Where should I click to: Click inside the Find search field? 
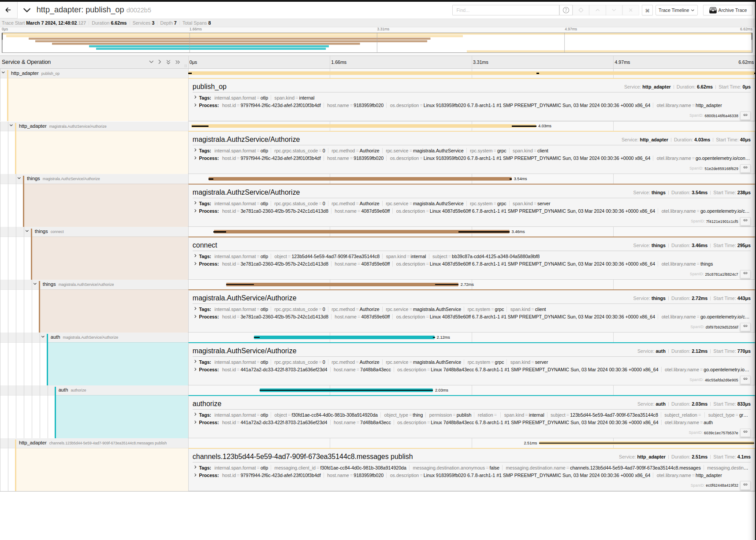[x=506, y=10]
